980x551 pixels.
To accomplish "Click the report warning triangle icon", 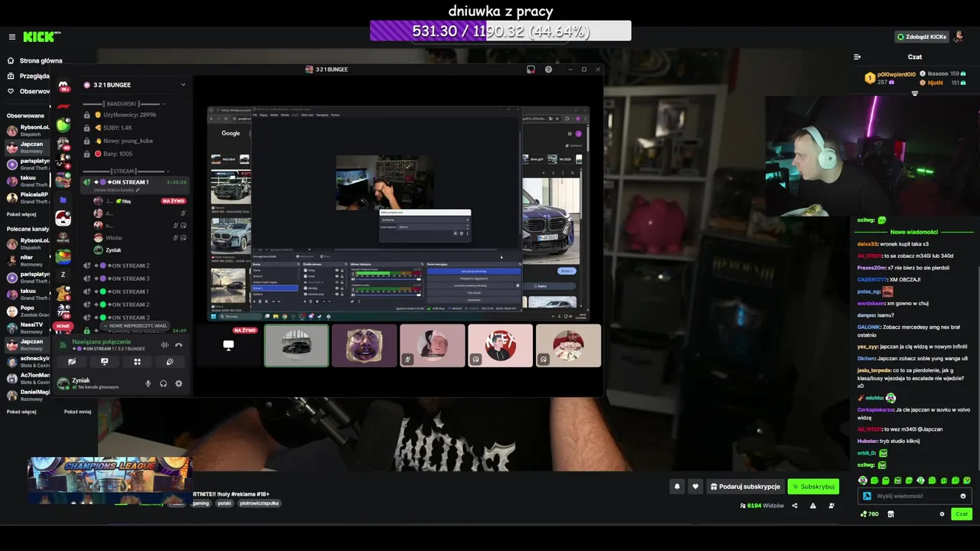I will 812,505.
